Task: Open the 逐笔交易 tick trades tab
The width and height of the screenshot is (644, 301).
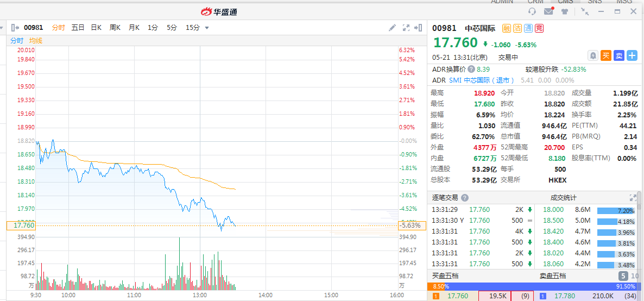Action: pyautogui.click(x=445, y=198)
